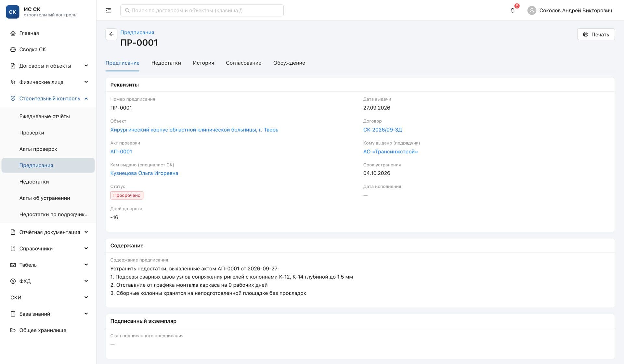Open Кузнецова Ольга Игоревна profile link
The height and width of the screenshot is (364, 624).
point(144,173)
